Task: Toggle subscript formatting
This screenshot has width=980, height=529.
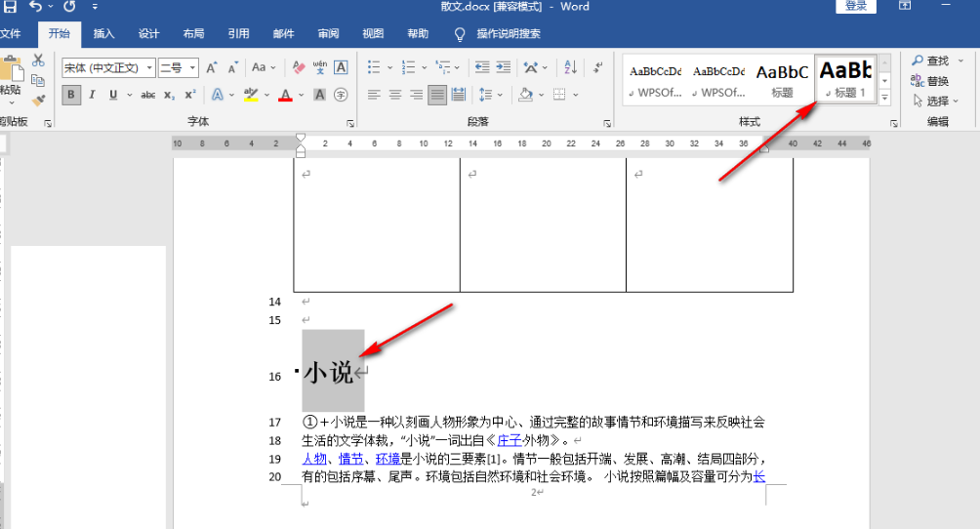Action: coord(170,95)
